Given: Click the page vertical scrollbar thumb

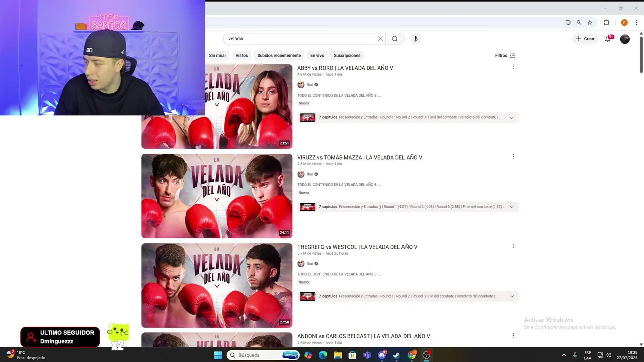Looking at the screenshot, I should pyautogui.click(x=641, y=54).
